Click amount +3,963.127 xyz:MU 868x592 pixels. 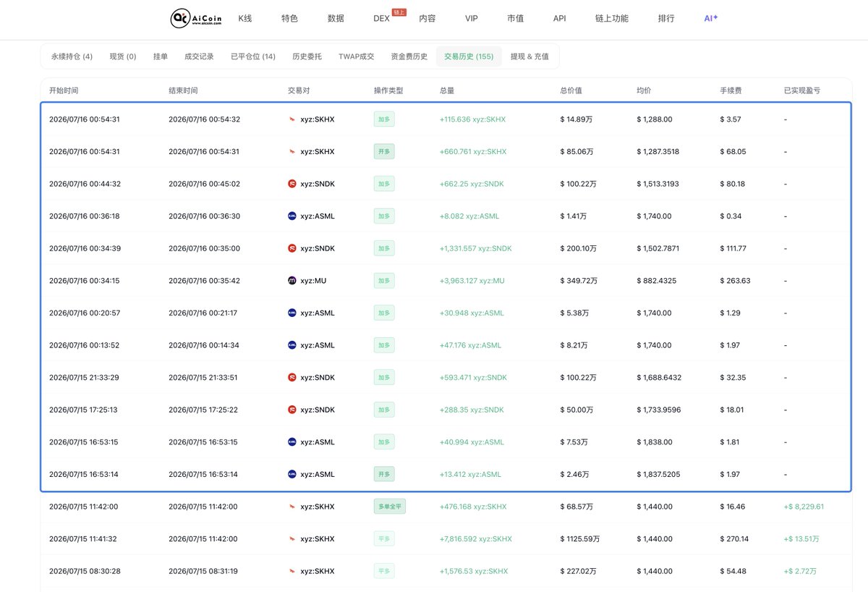coord(472,281)
